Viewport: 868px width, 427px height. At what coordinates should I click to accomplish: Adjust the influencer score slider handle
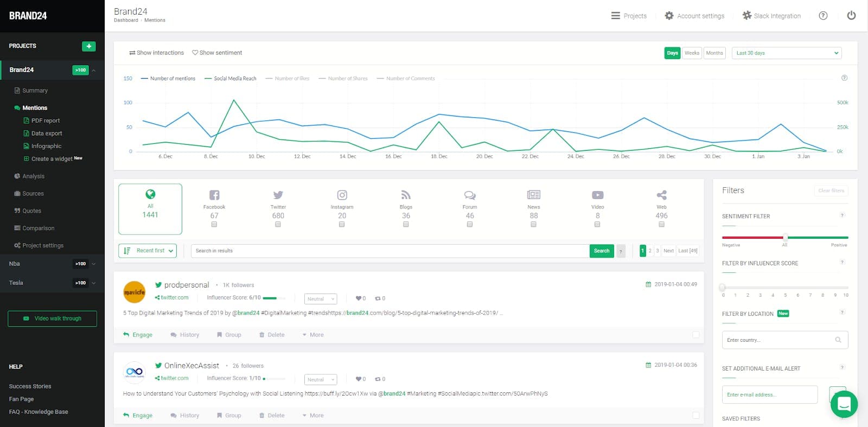[723, 287]
